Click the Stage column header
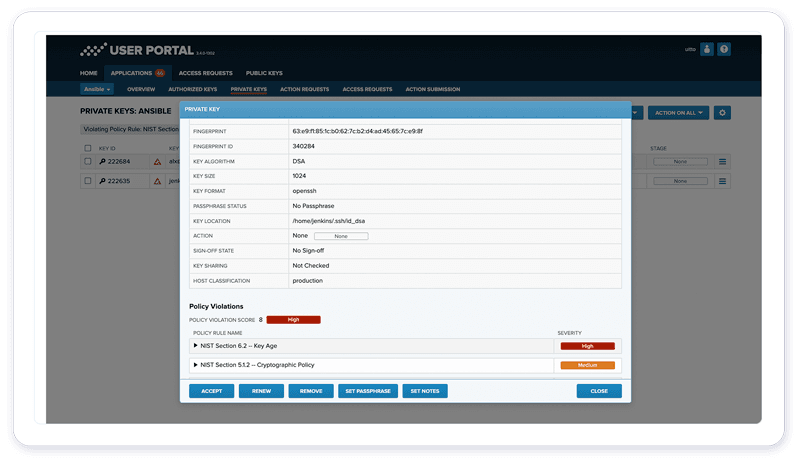The width and height of the screenshot is (800, 463). [658, 149]
